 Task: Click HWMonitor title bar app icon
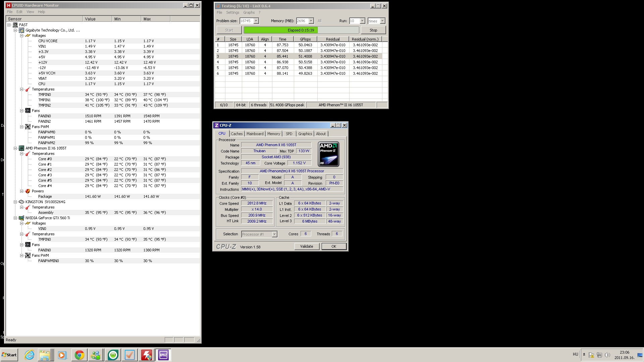[x=9, y=5]
